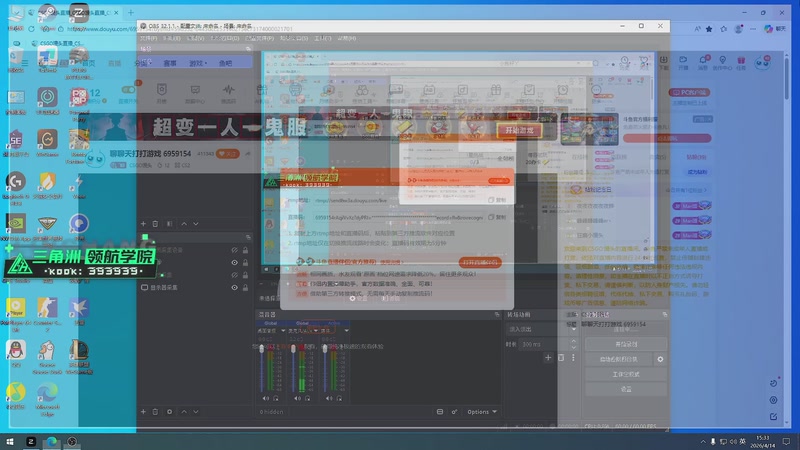
Task: Toggle lock on the third source row
Action: click(245, 275)
